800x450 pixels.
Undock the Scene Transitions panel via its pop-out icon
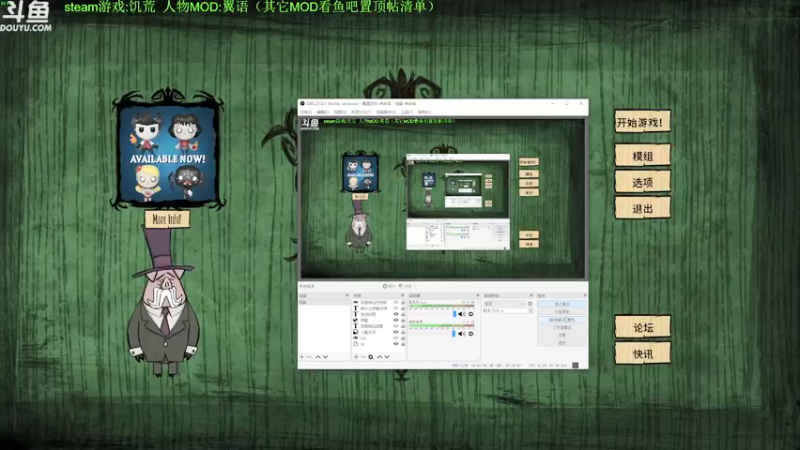[531, 295]
